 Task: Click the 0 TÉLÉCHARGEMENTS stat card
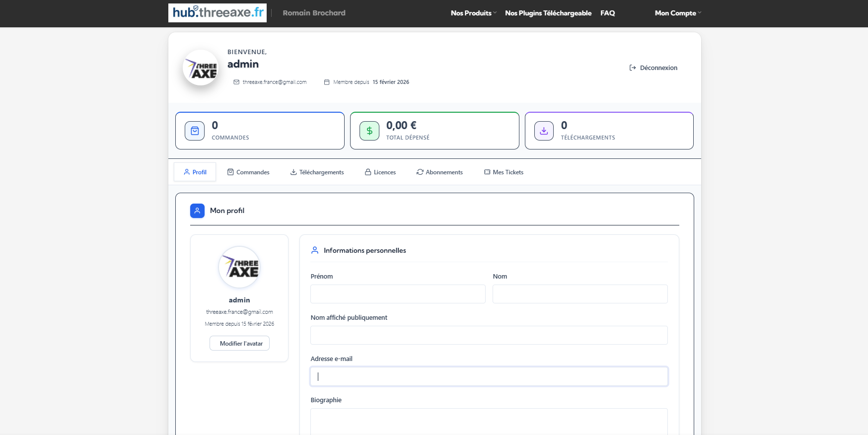click(x=609, y=131)
